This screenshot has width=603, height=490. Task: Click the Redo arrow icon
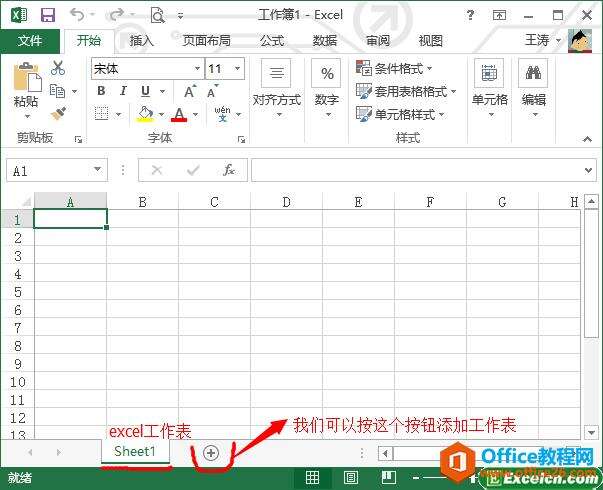(116, 15)
